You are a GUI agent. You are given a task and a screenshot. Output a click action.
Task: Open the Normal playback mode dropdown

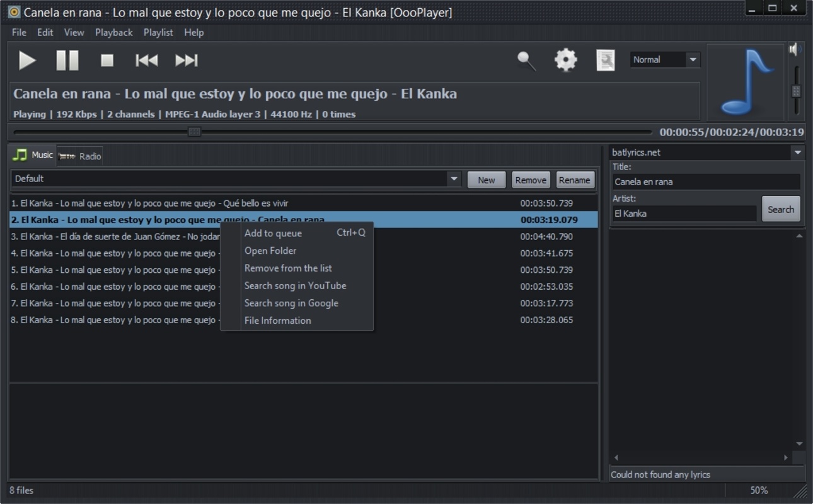(x=666, y=60)
